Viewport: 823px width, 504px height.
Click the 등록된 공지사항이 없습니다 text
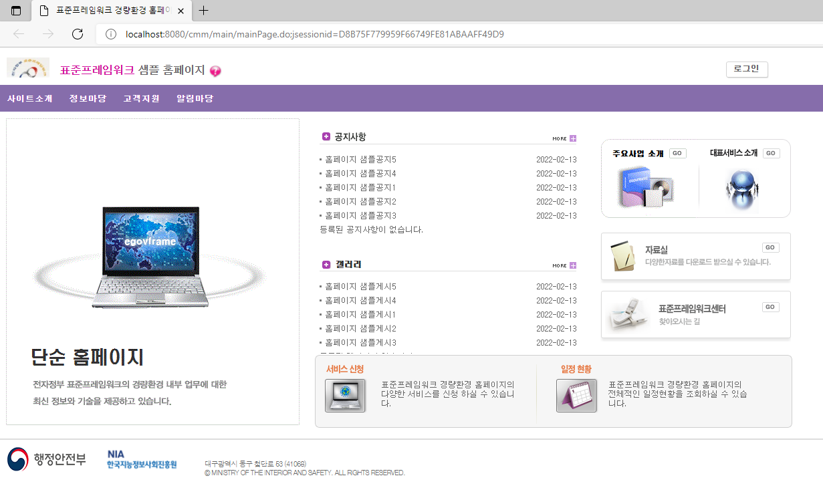coord(372,230)
